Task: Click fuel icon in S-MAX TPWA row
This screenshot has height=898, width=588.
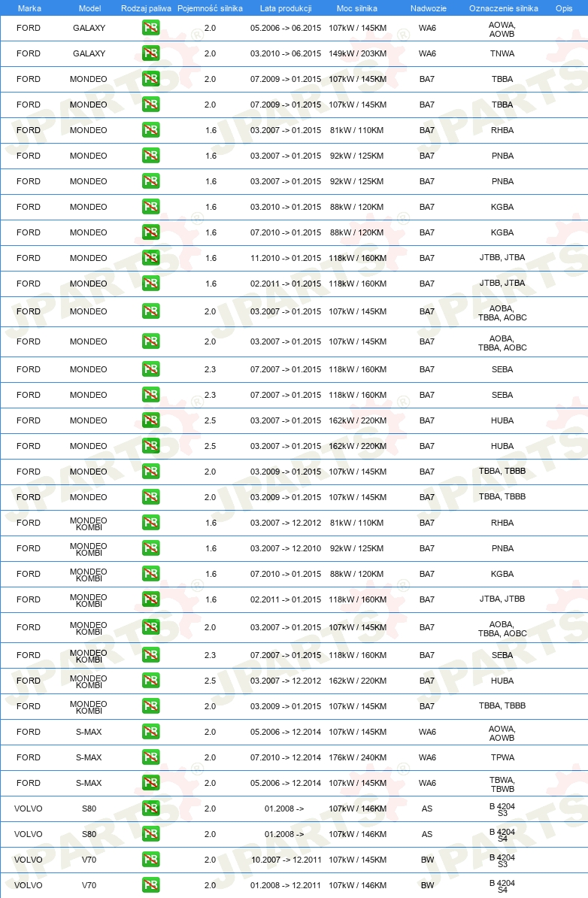Action: (150, 757)
